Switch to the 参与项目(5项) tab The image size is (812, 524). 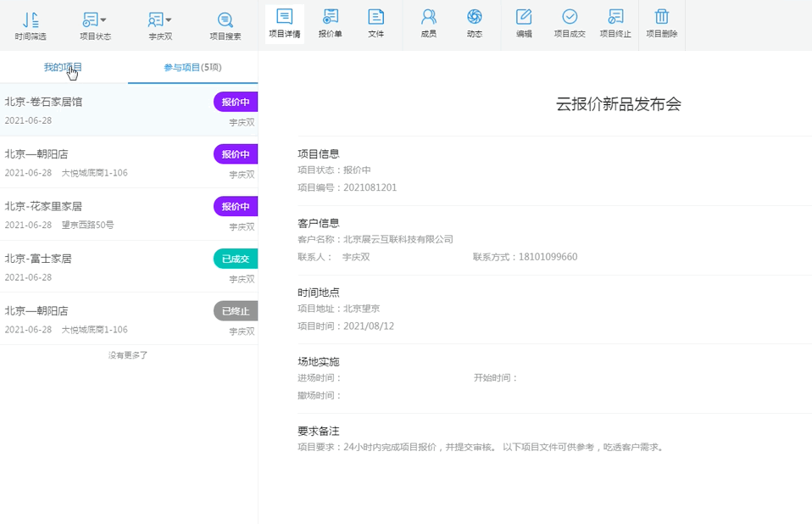click(192, 67)
